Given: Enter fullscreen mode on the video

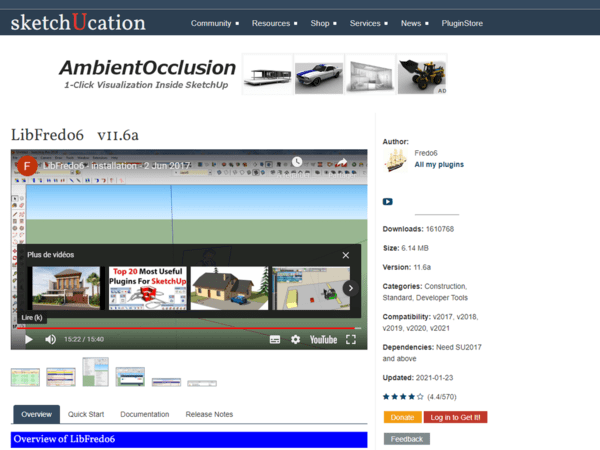Looking at the screenshot, I should [351, 339].
